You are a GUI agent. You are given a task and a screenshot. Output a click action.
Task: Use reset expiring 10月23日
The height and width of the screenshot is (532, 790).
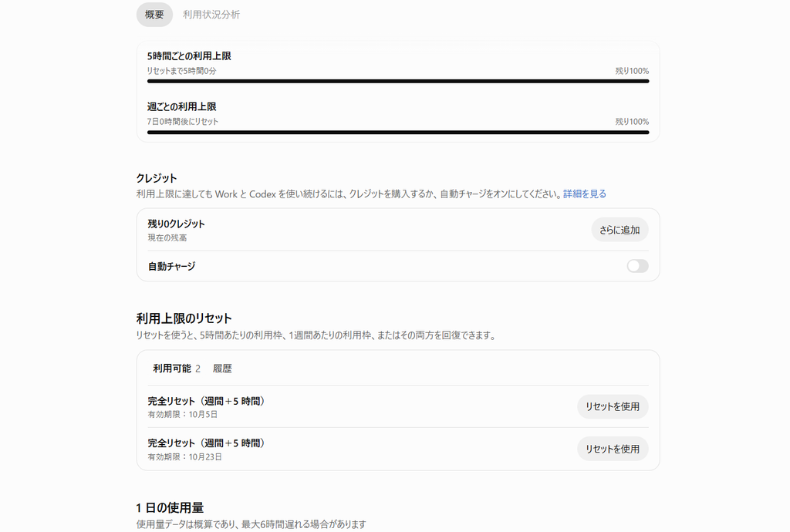(613, 449)
